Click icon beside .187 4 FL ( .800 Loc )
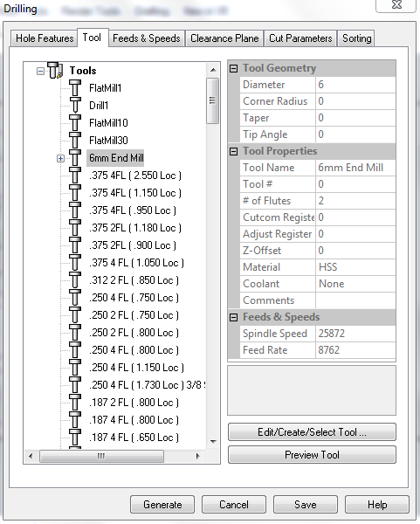This screenshot has height=524, width=420. (x=75, y=419)
